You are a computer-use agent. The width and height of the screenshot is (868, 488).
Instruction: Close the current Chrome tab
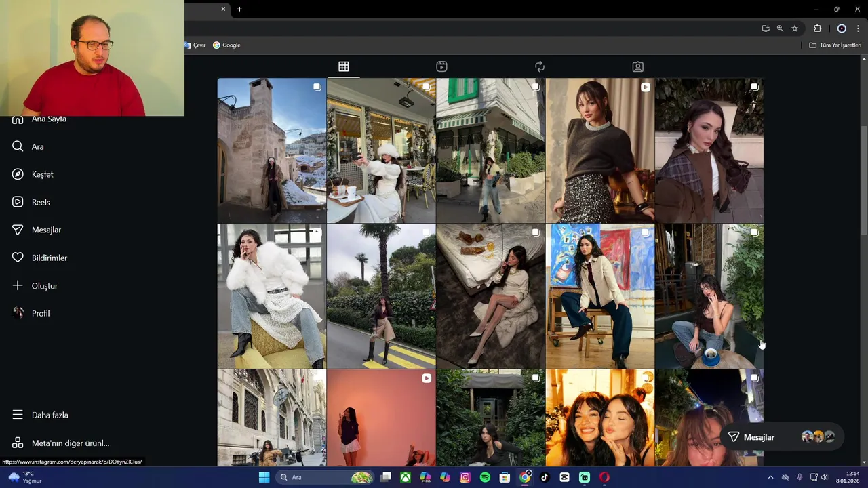(223, 9)
